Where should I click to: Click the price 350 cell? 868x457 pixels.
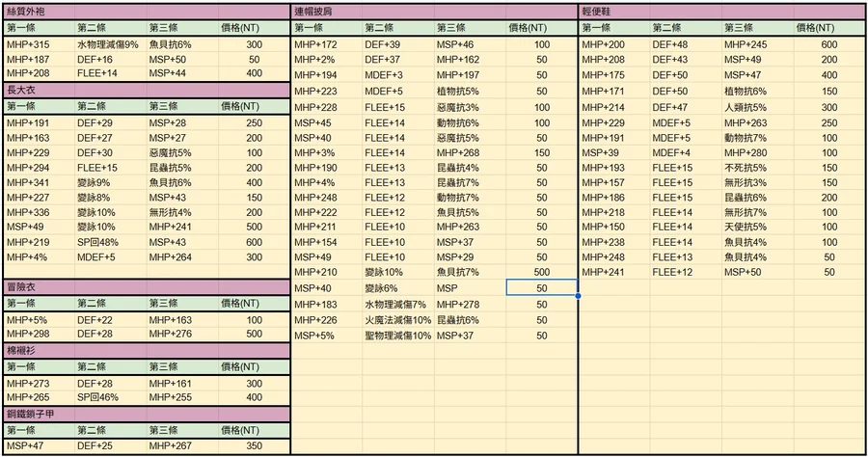point(254,446)
